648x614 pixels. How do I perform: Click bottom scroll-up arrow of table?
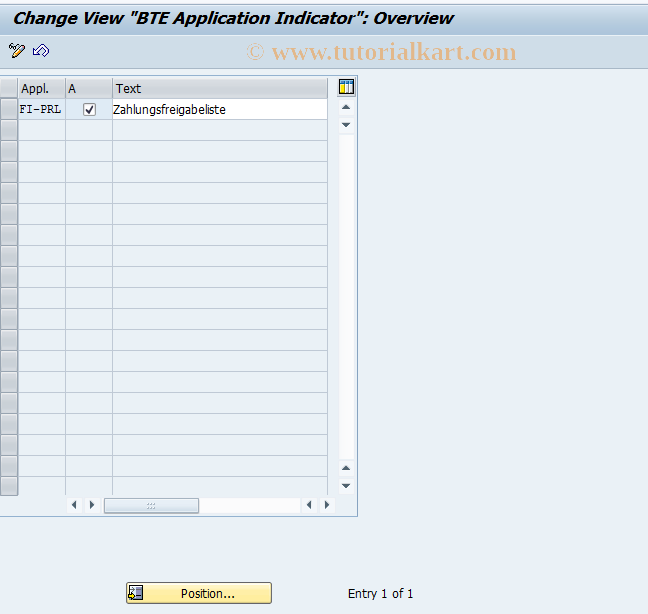(x=346, y=468)
